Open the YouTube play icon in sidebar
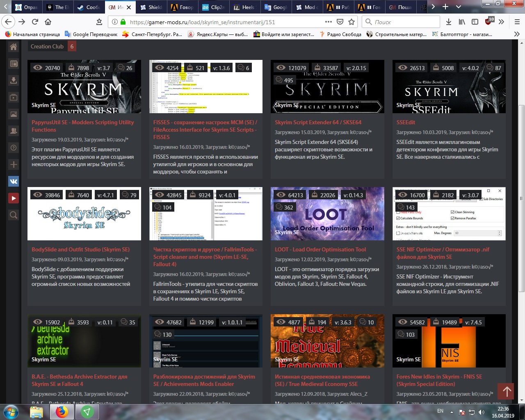This screenshot has height=420, width=525. coord(14,198)
